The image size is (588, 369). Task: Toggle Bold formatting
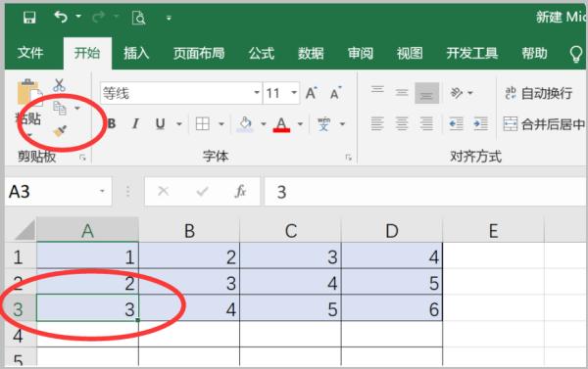[x=112, y=123]
